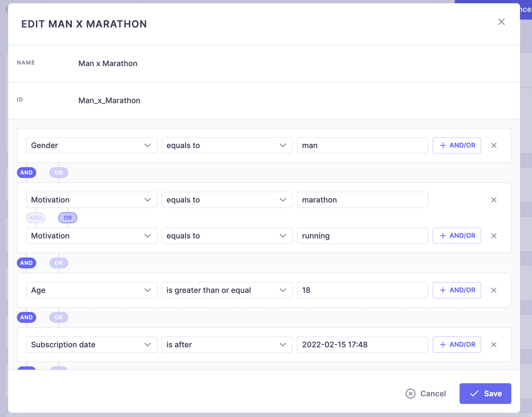
Task: Click the marathon value input field
Action: (362, 200)
